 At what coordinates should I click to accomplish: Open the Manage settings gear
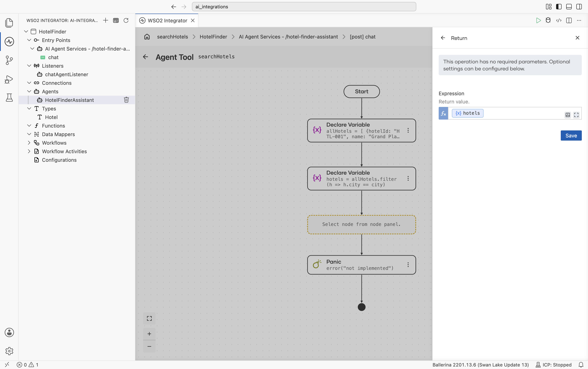click(x=9, y=351)
